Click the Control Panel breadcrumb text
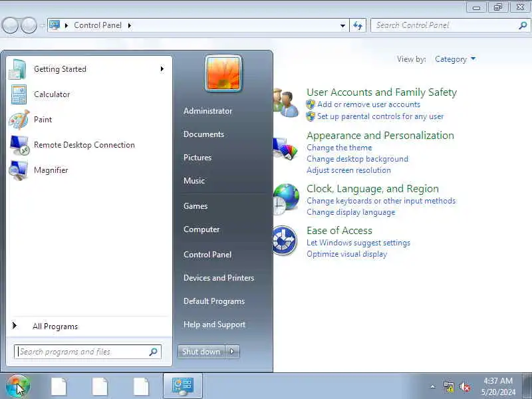 pyautogui.click(x=98, y=25)
